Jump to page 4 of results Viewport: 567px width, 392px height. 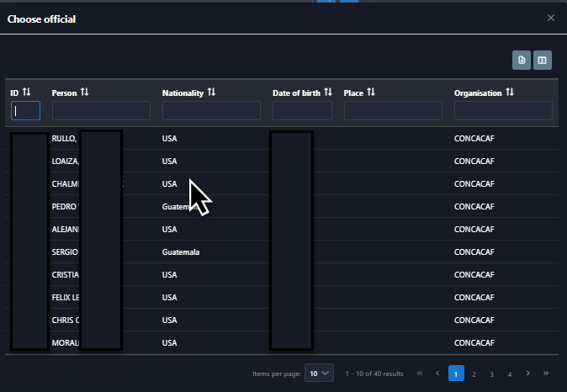pos(510,373)
